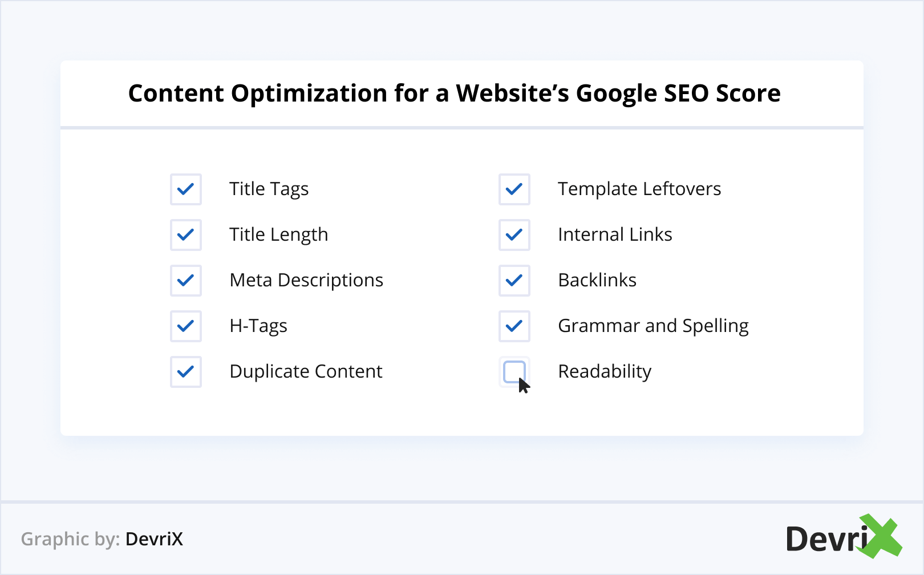Image resolution: width=924 pixels, height=575 pixels.
Task: Uncheck the Grammar and Spelling checkbox
Action: pyautogui.click(x=514, y=326)
